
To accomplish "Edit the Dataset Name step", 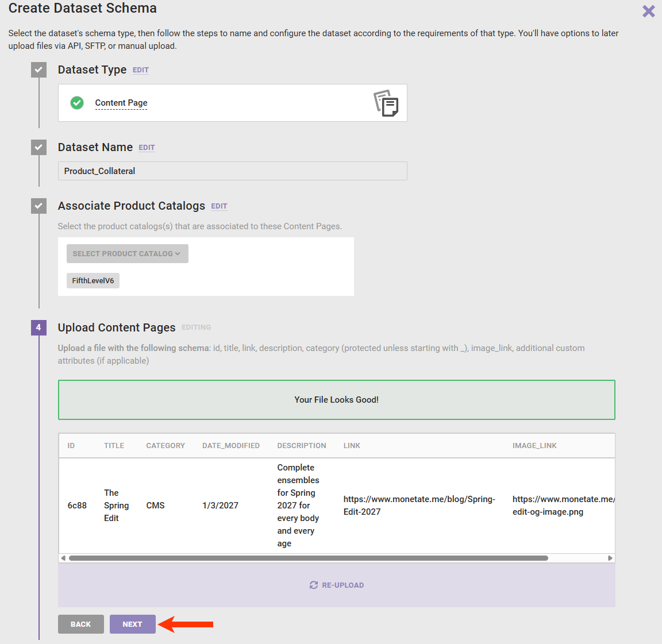I will (147, 148).
